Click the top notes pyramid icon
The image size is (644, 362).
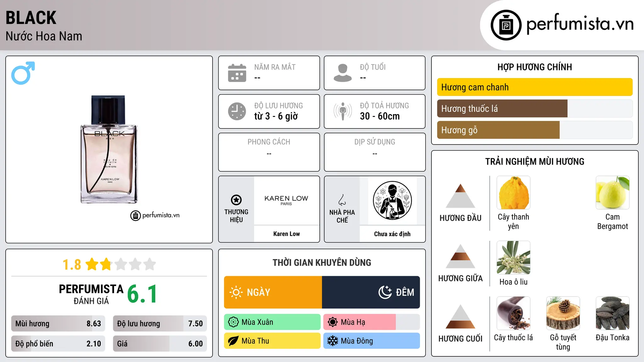(x=460, y=196)
